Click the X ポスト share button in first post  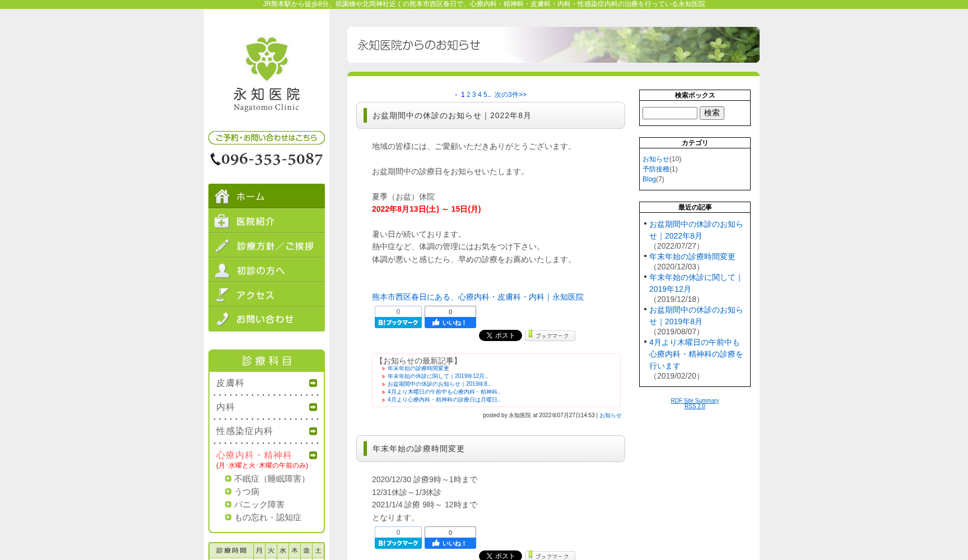500,335
